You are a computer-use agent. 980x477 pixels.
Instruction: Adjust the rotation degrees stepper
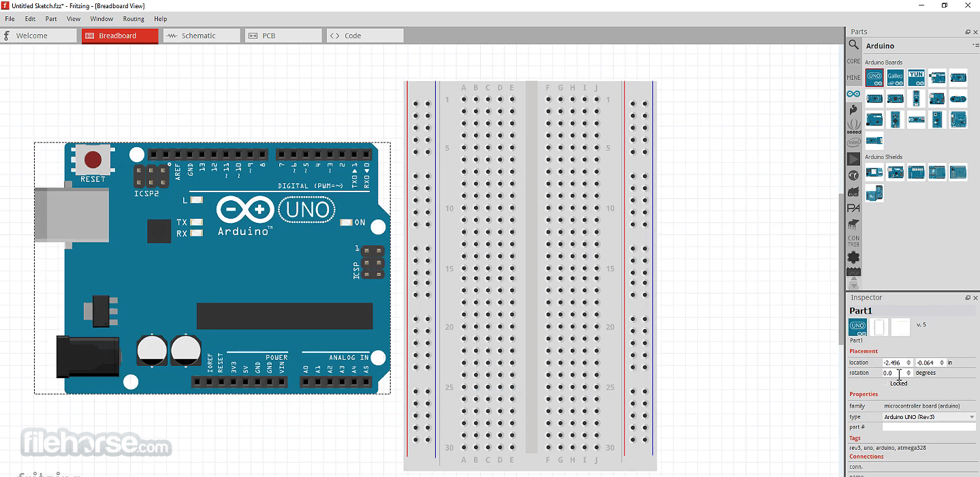[x=908, y=373]
